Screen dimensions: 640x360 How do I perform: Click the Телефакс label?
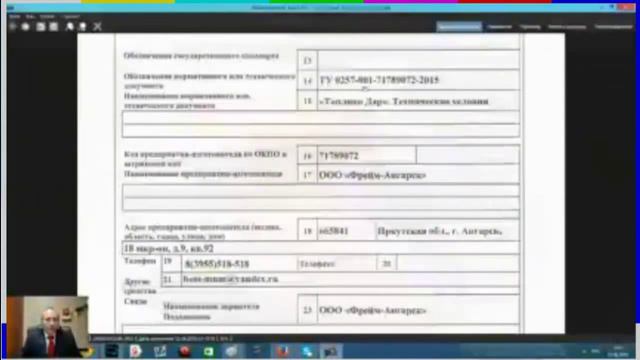point(317,264)
